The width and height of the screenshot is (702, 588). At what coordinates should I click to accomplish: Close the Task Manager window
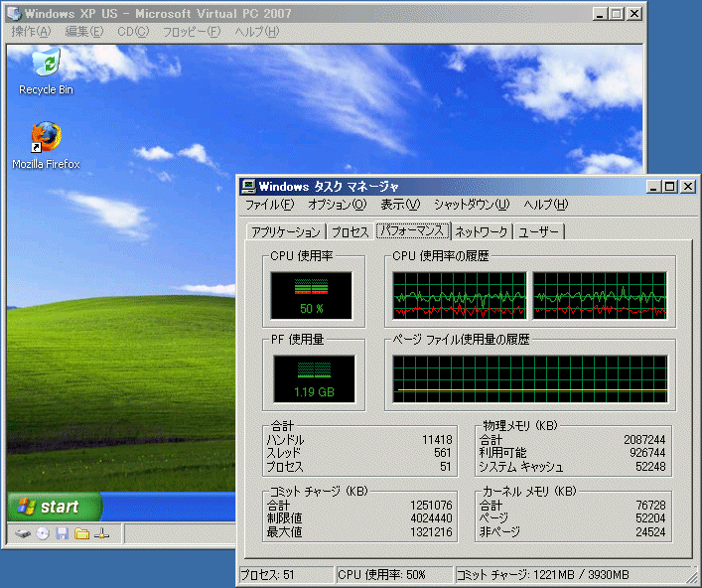tap(688, 187)
